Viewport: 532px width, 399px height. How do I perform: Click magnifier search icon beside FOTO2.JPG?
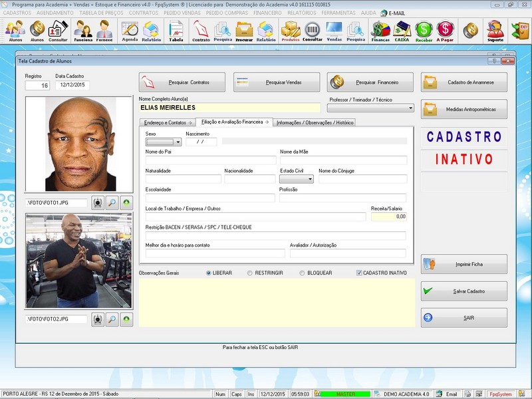[x=112, y=319]
